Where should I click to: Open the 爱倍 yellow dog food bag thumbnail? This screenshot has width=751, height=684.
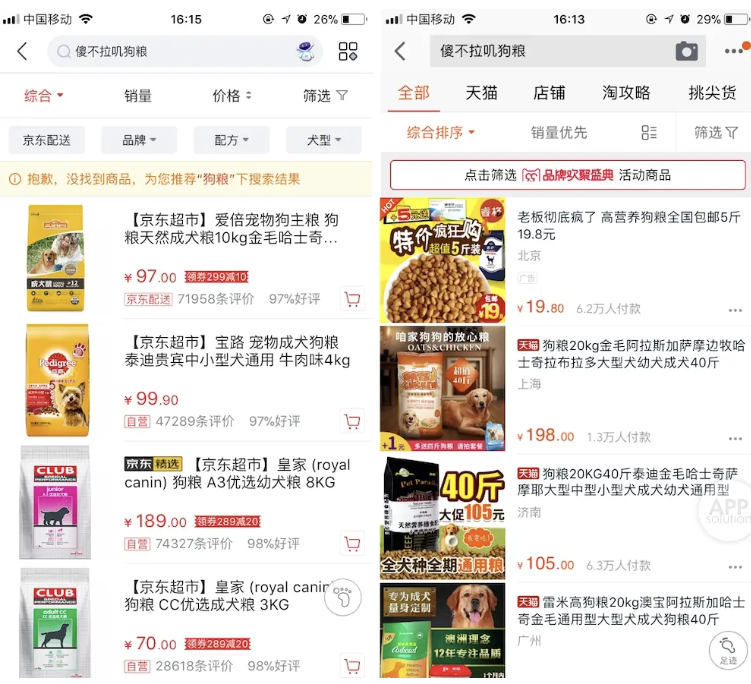[56, 258]
